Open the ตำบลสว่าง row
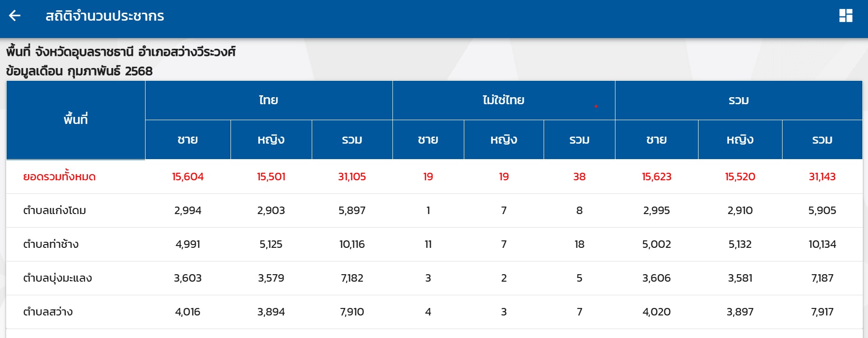This screenshot has height=338, width=868. 48,312
